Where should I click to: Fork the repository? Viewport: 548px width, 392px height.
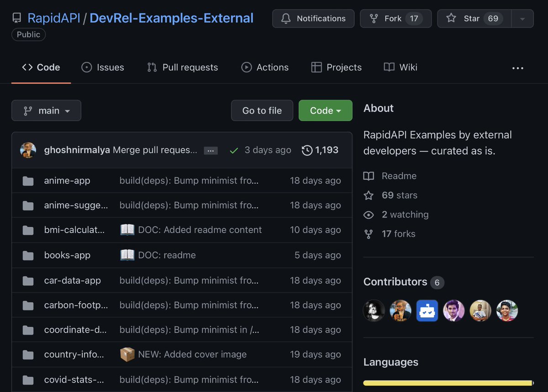pyautogui.click(x=395, y=18)
